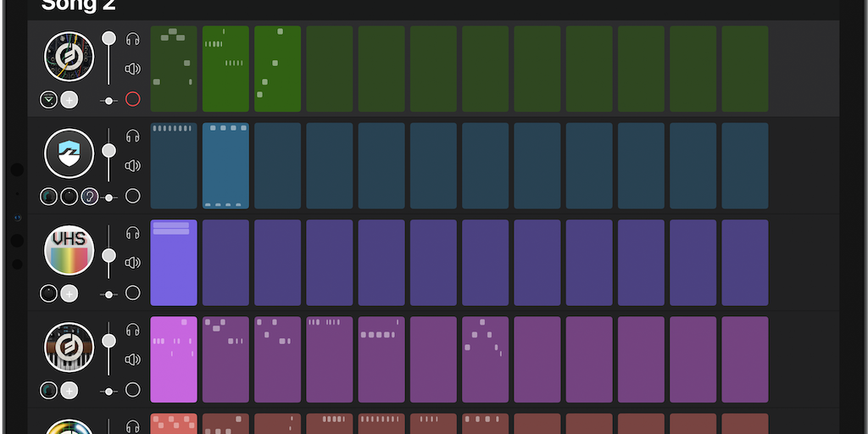Viewport: 868px width, 434px height.
Task: Adjust the blue shield track's volume fader
Action: [x=109, y=154]
